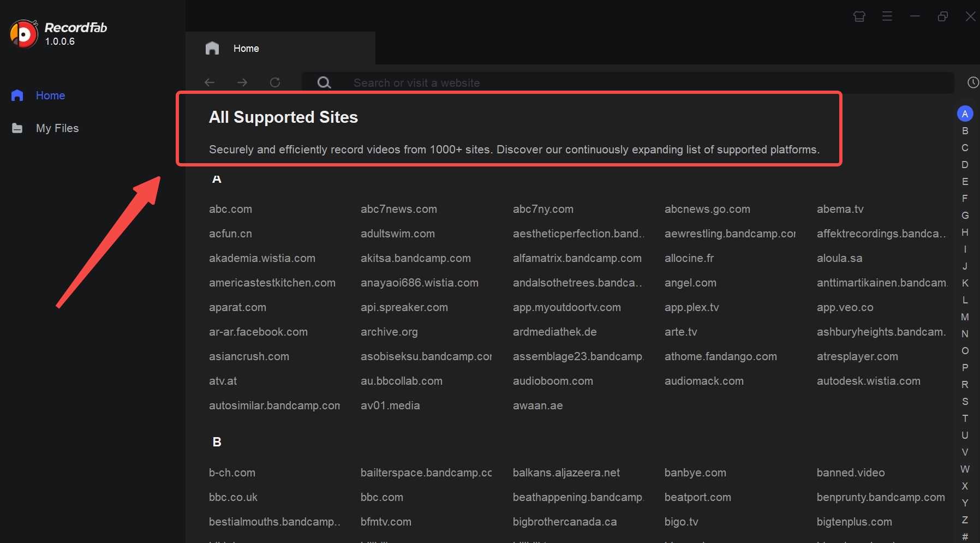Click the Home sidebar house icon
Viewport: 980px width, 543px height.
pos(17,96)
